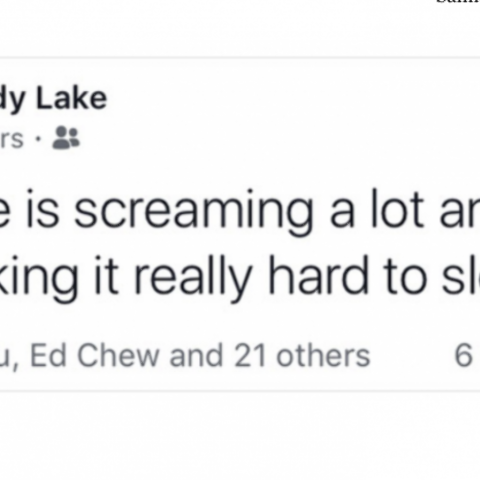Open the 'Lake' author profile name
Image resolution: width=480 pixels, height=480 pixels.
[x=72, y=99]
